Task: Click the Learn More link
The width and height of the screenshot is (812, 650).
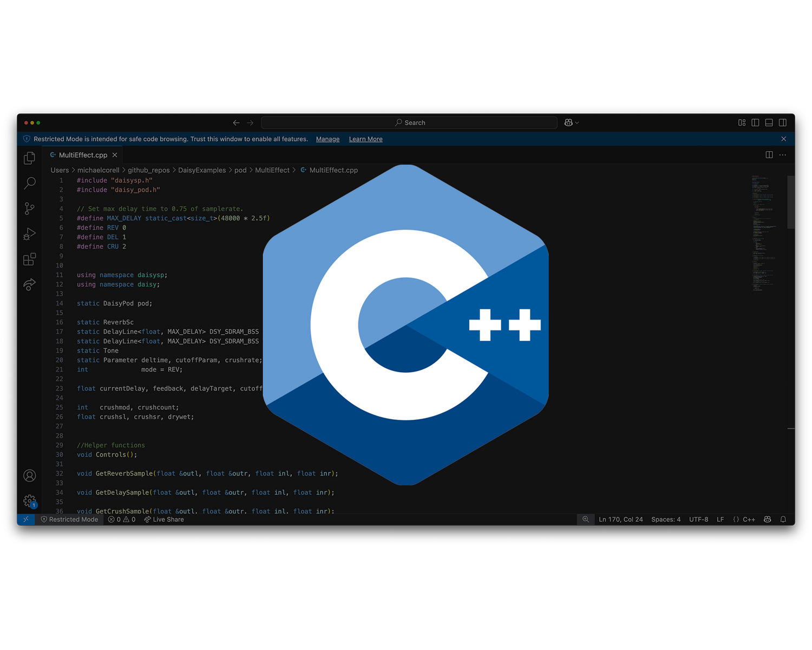Action: [366, 139]
